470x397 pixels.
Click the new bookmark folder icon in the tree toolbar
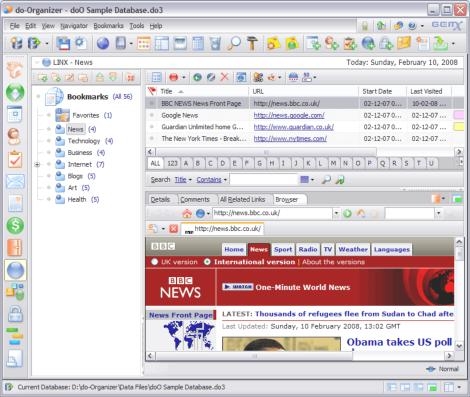pyautogui.click(x=42, y=77)
